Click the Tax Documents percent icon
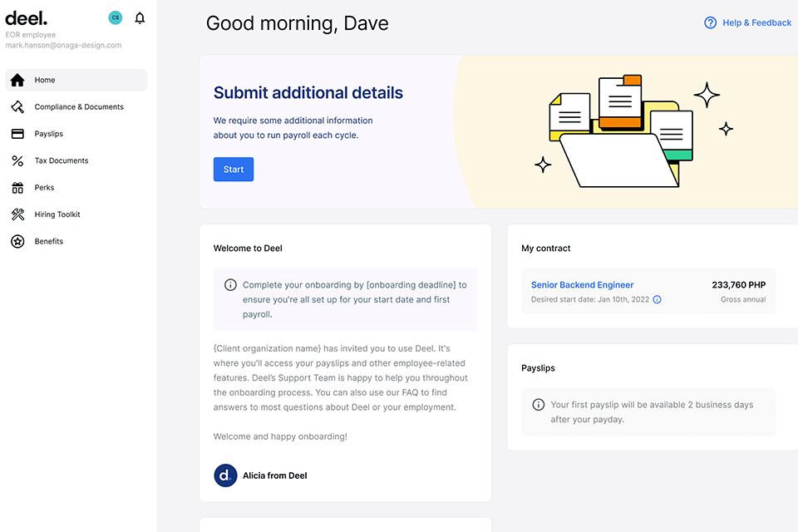Image resolution: width=798 pixels, height=532 pixels. coord(17,161)
